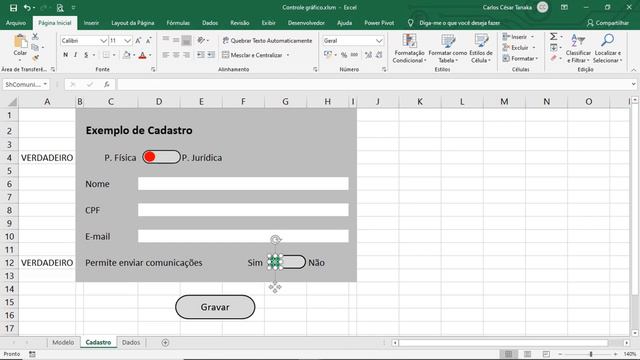Viewport: 640px width, 360px height.
Task: Increase decimal places
Action: pos(368,55)
